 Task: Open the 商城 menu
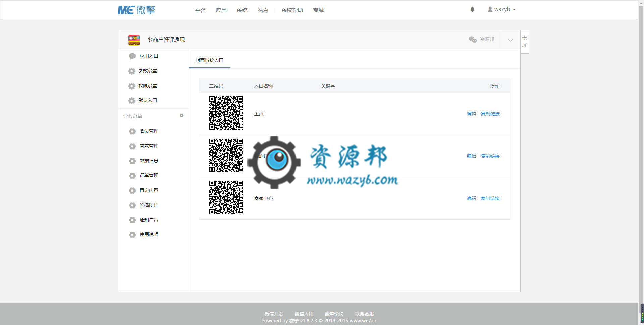point(319,10)
